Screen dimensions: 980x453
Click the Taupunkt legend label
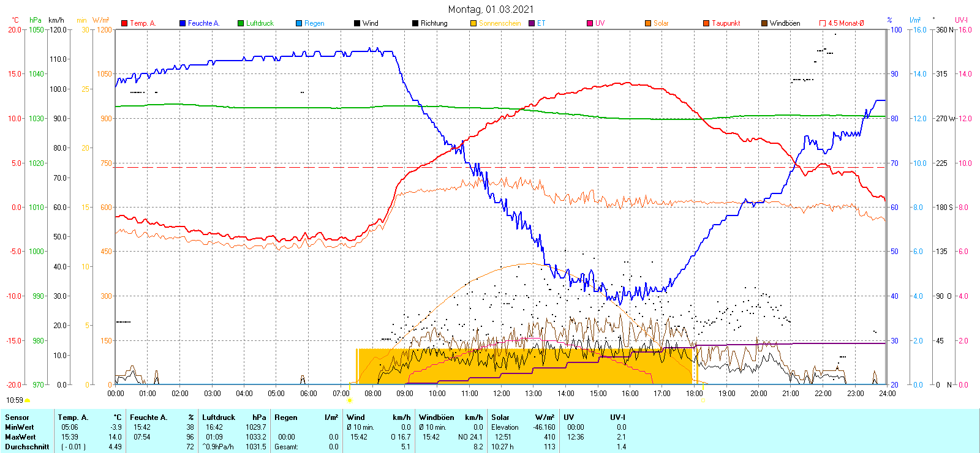726,23
